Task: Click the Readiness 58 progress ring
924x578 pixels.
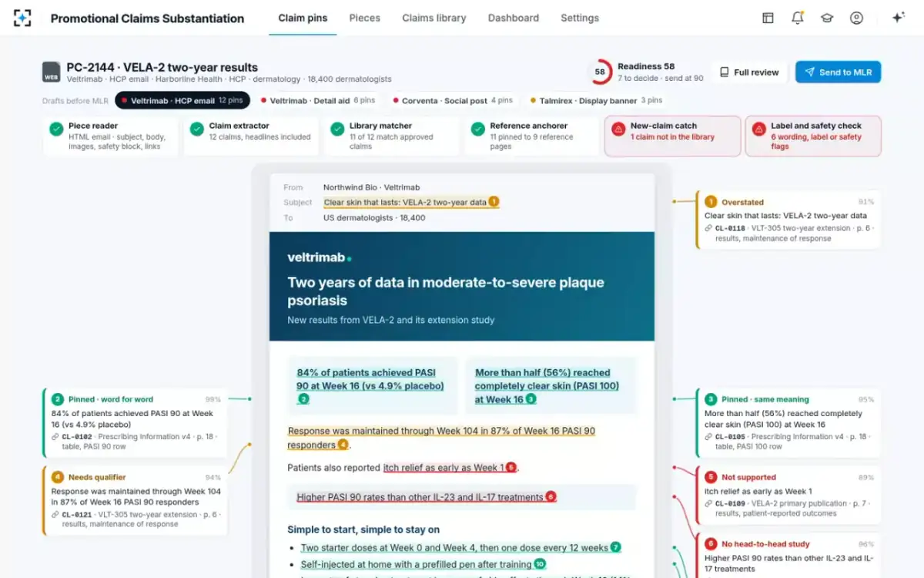Action: tap(600, 72)
